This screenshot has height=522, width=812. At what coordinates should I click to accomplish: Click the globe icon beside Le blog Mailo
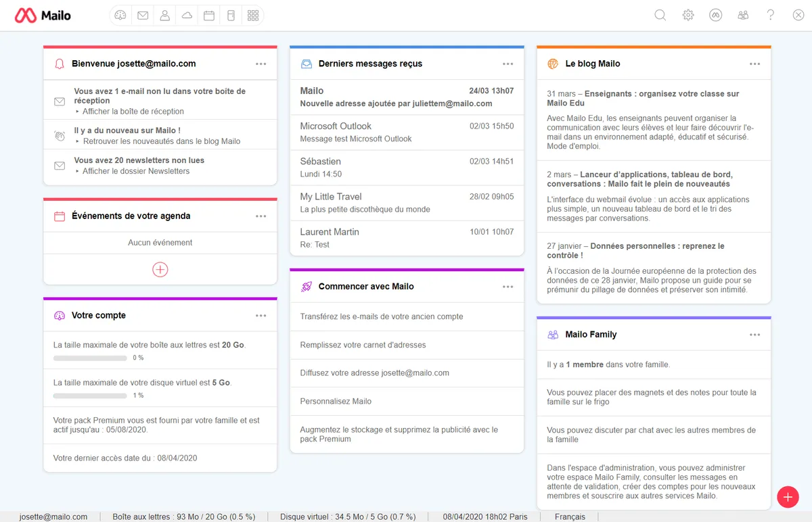553,64
